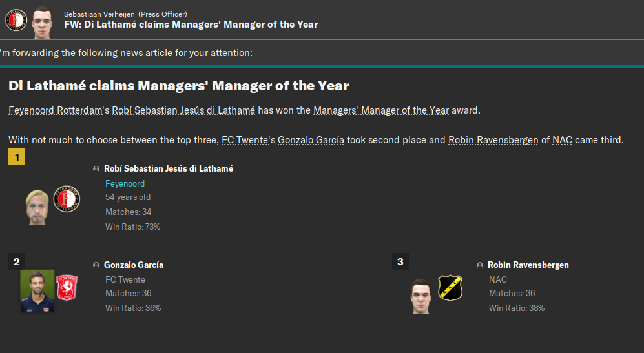Click di Lathamé's manager face portrait
The width and height of the screenshot is (644, 353).
pyautogui.click(x=37, y=207)
